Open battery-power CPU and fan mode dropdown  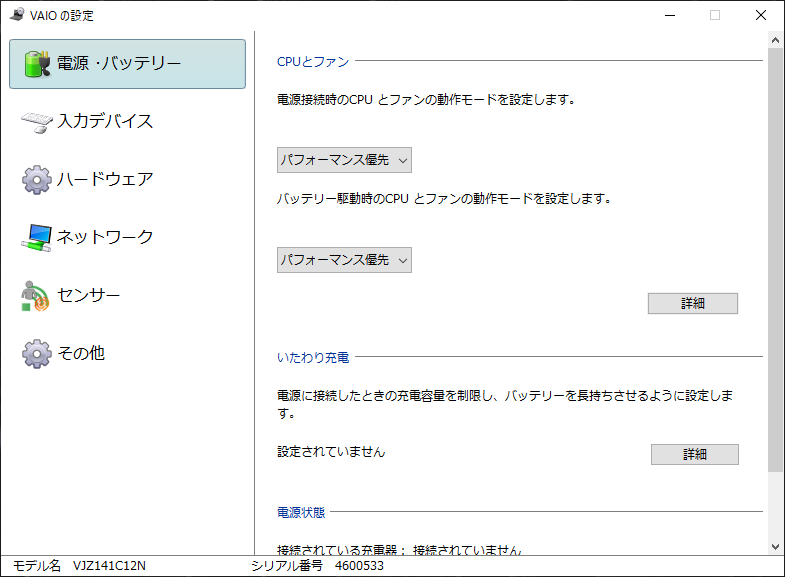344,260
